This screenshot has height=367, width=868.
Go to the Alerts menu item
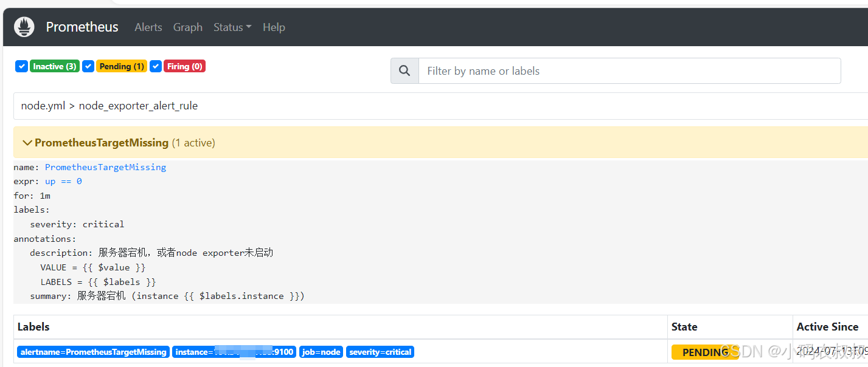tap(148, 27)
